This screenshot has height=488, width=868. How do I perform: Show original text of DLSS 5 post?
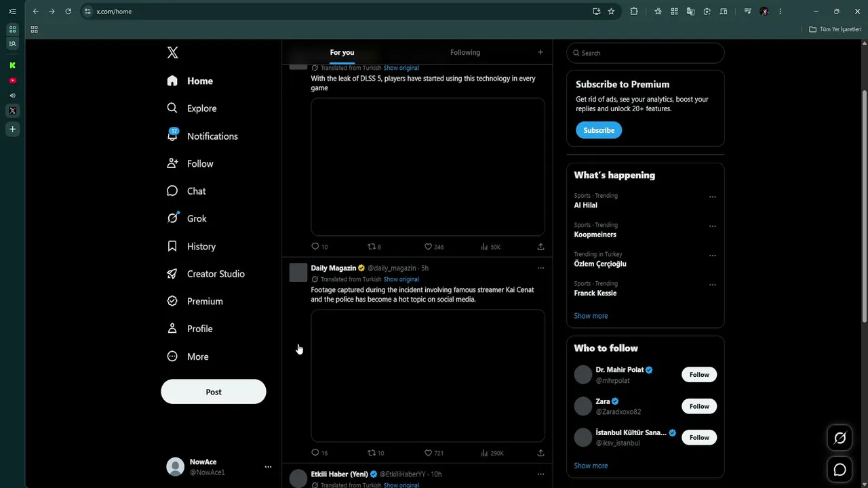(401, 68)
